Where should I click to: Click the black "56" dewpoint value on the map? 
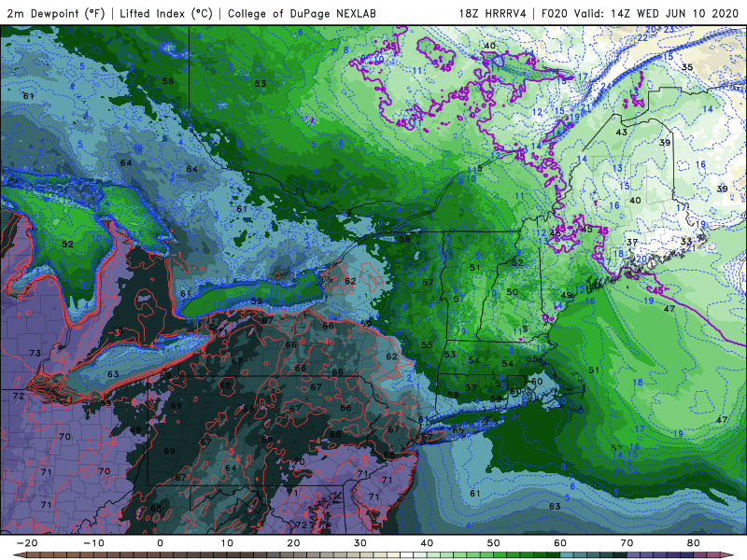pos(168,81)
